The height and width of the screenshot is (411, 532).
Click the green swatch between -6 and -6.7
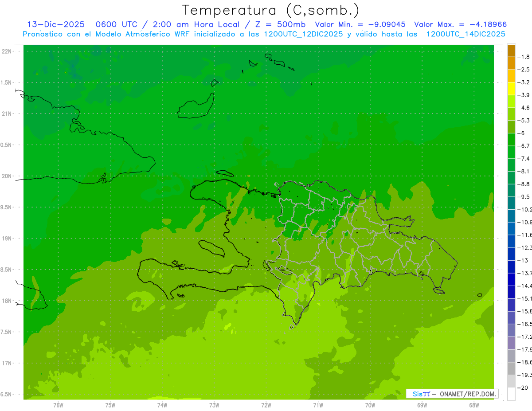pyautogui.click(x=511, y=140)
